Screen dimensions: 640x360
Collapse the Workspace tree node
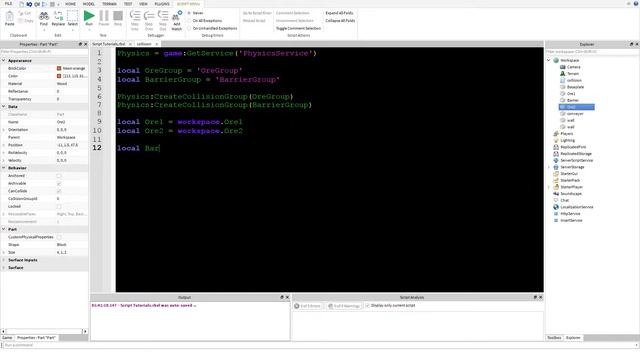[x=549, y=60]
